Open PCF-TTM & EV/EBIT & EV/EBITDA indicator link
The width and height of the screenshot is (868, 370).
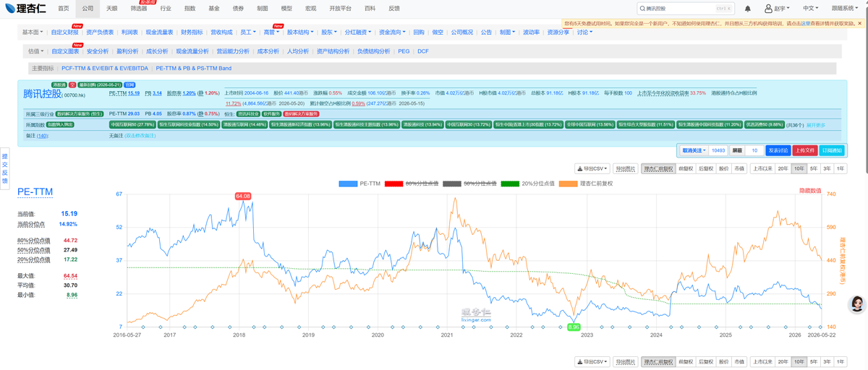tap(105, 68)
